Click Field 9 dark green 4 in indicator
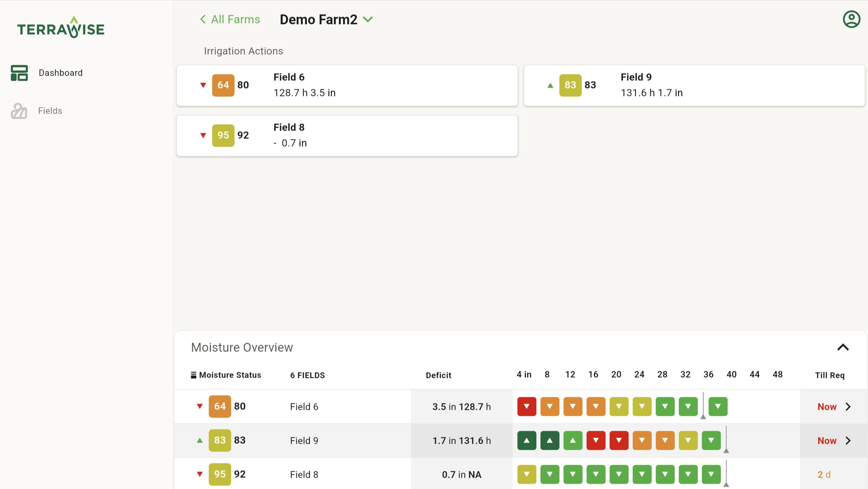This screenshot has height=489, width=868. tap(527, 440)
